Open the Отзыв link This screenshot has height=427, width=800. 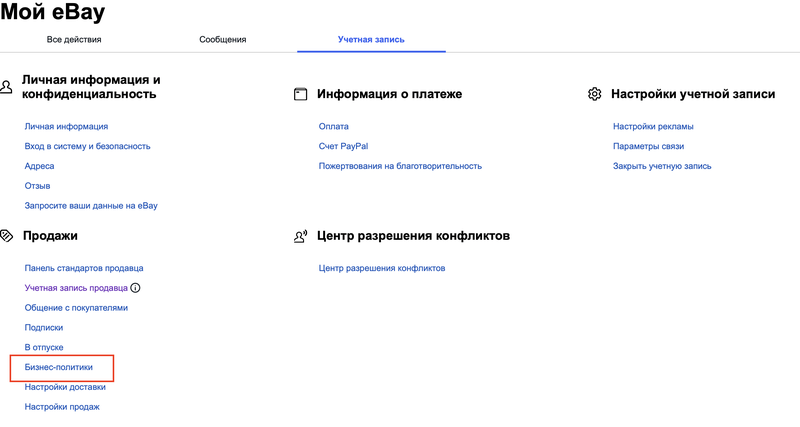(37, 186)
